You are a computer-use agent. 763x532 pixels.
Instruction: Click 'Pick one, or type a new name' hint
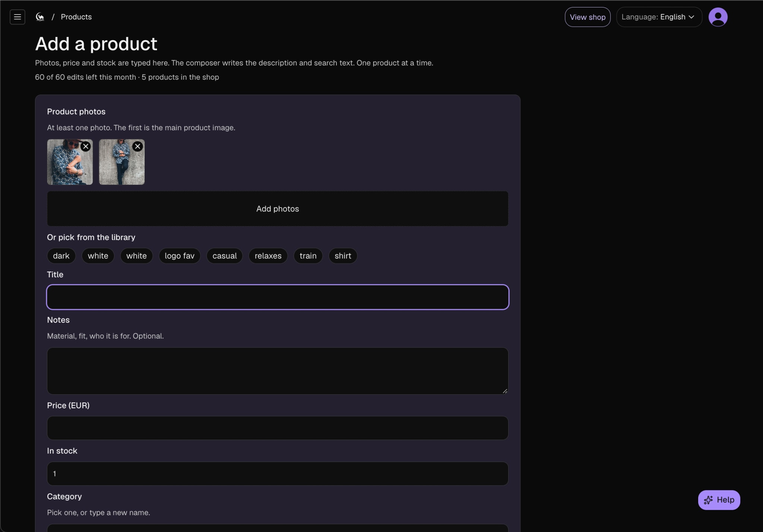point(98,512)
